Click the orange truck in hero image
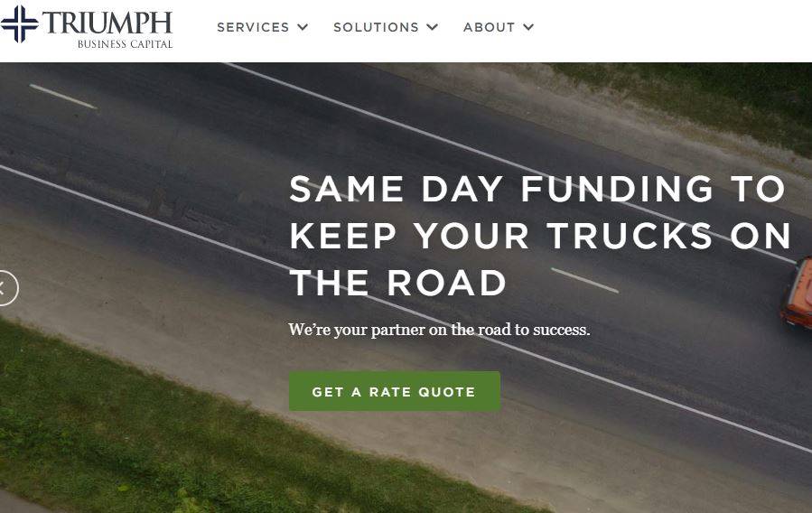 pyautogui.click(x=798, y=293)
